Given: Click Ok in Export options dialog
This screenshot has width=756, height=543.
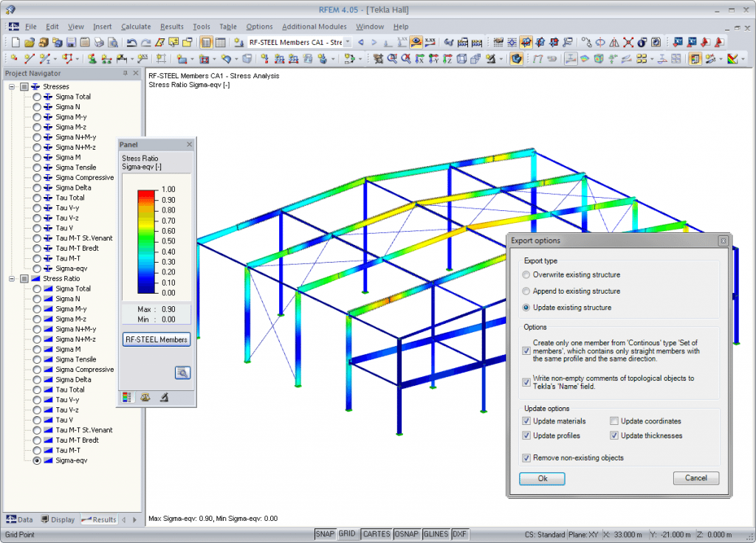Looking at the screenshot, I should [x=542, y=478].
